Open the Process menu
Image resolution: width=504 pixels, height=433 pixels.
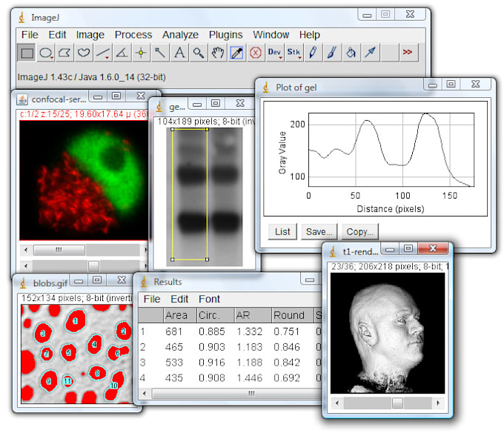(133, 35)
